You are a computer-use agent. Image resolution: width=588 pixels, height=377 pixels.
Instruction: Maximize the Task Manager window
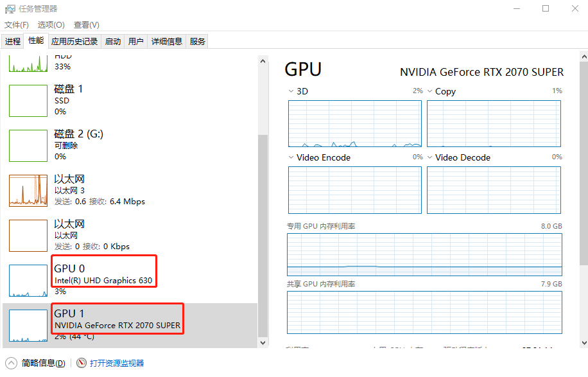click(x=546, y=8)
